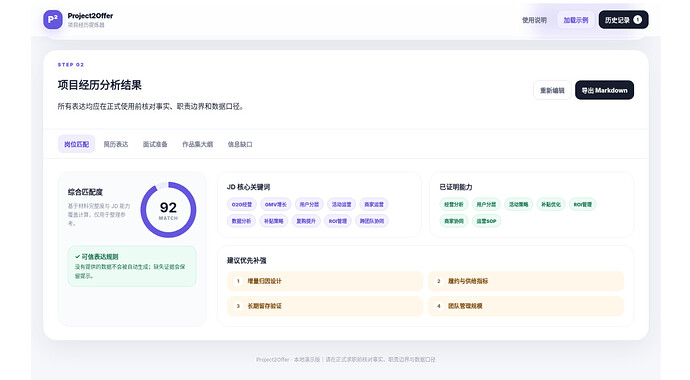Click ROI管理 tag under JD 核心关键词
Viewport: 690px width, 380px height.
[338, 221]
